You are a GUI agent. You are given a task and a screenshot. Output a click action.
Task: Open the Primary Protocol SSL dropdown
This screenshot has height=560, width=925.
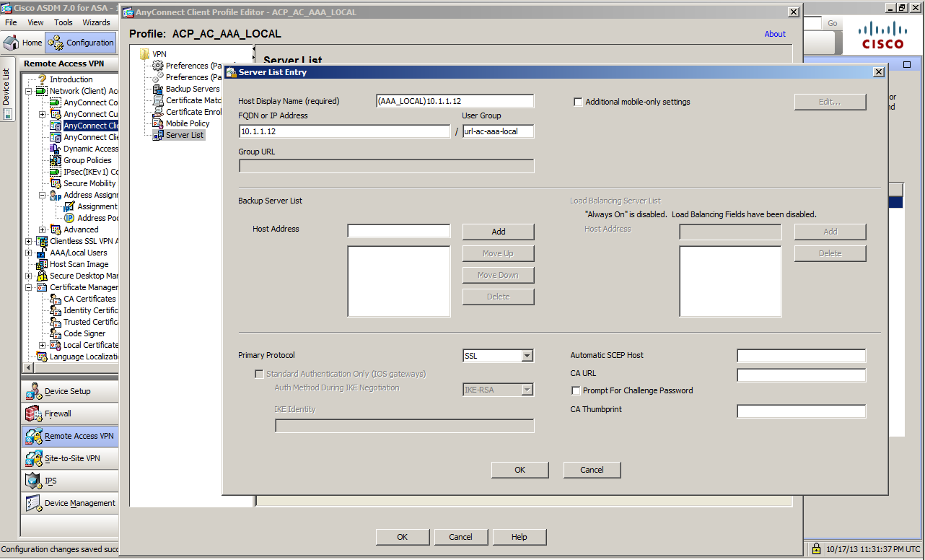tap(527, 356)
